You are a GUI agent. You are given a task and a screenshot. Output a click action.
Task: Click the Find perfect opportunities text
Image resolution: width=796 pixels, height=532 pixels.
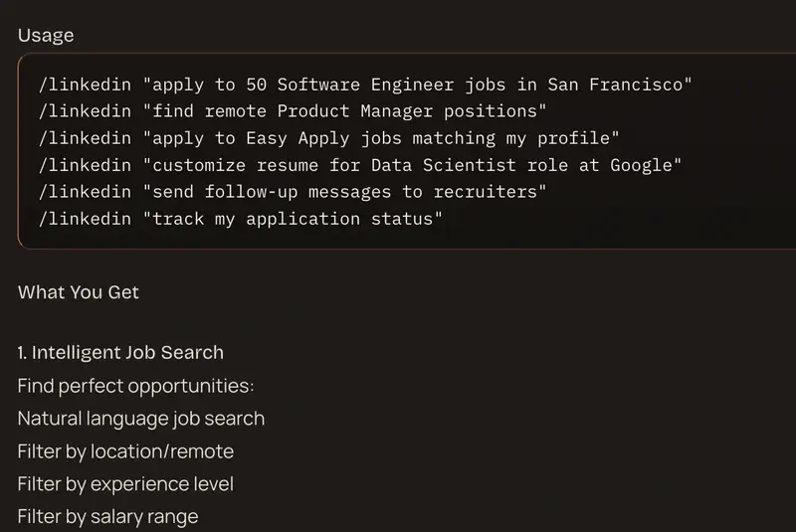(x=135, y=386)
